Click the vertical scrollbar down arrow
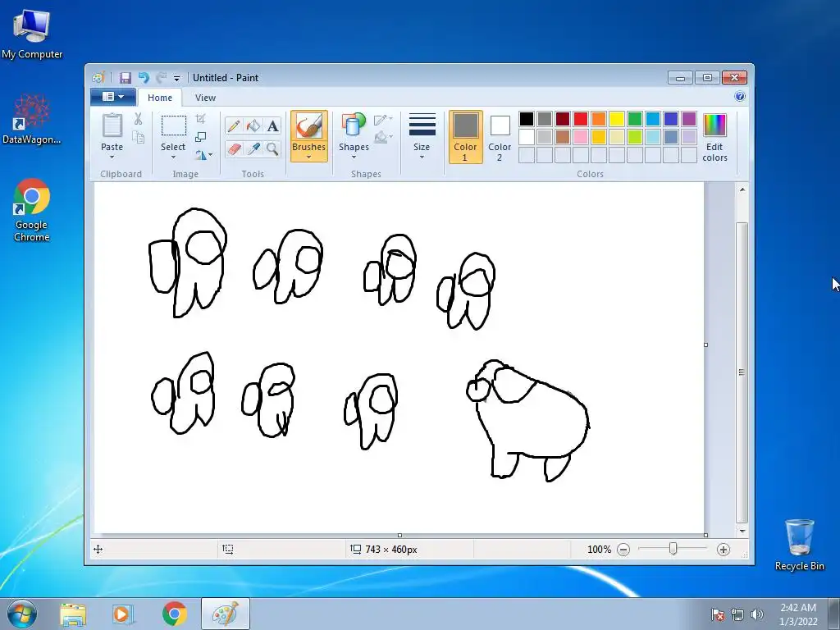Image resolution: width=840 pixels, height=630 pixels. point(742,531)
